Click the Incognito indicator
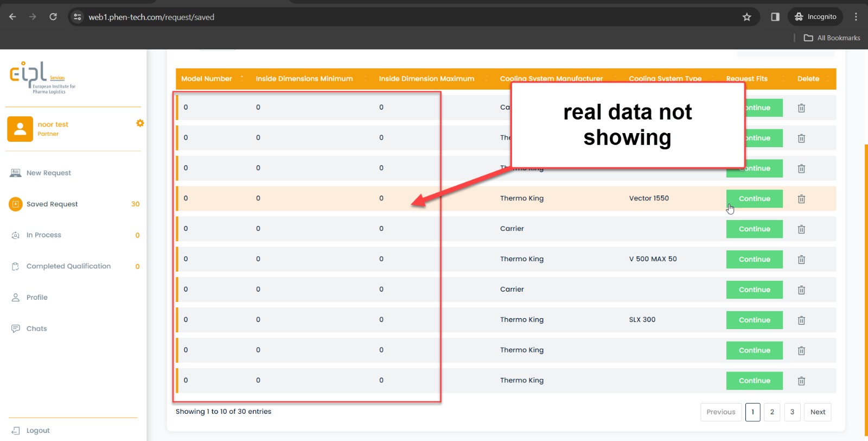Screen dimensions: 868x441 click(815, 17)
